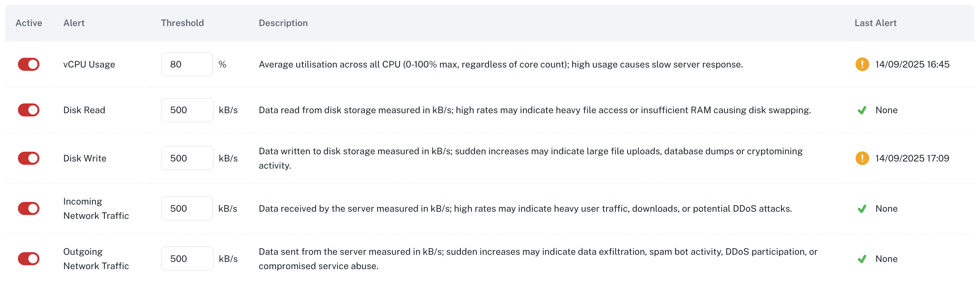
Task: Edit the Disk Write threshold value
Action: tap(187, 158)
